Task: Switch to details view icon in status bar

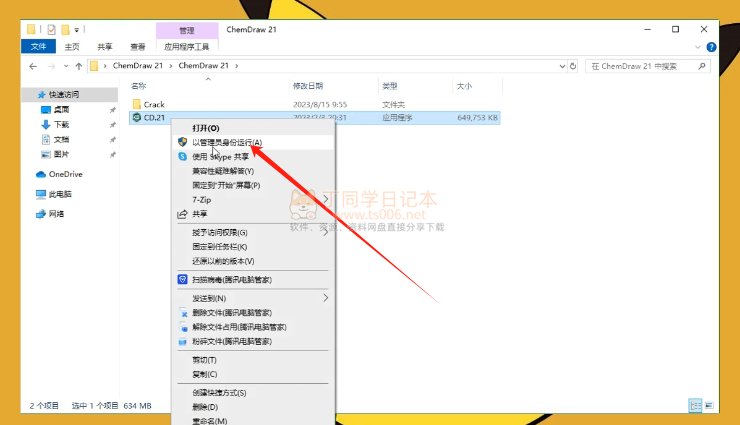Action: pyautogui.click(x=695, y=406)
